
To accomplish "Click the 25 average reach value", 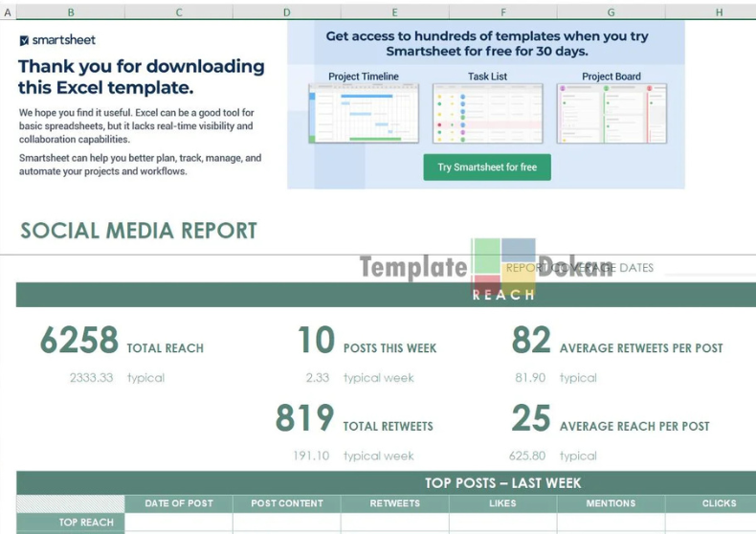I will tap(531, 418).
